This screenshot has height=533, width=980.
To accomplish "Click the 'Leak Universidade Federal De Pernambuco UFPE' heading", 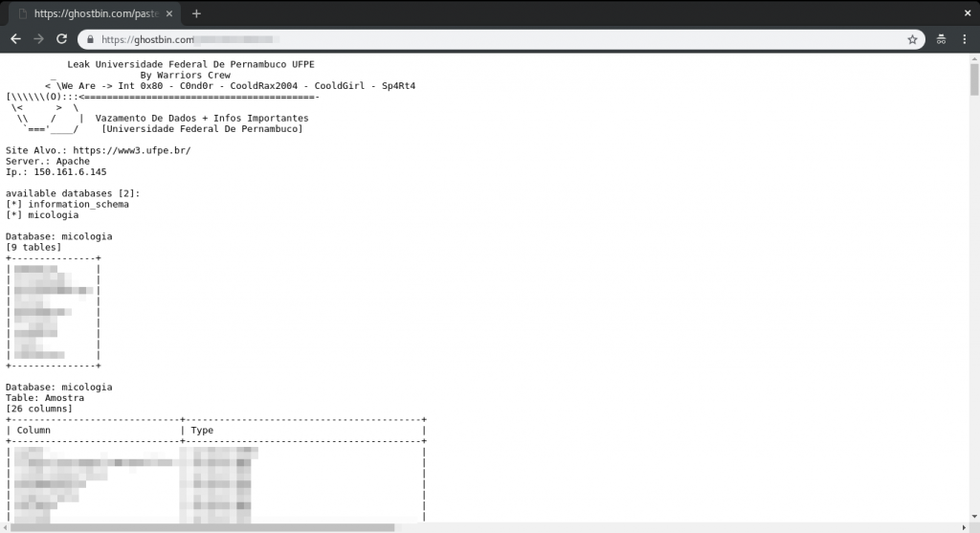I will 190,64.
